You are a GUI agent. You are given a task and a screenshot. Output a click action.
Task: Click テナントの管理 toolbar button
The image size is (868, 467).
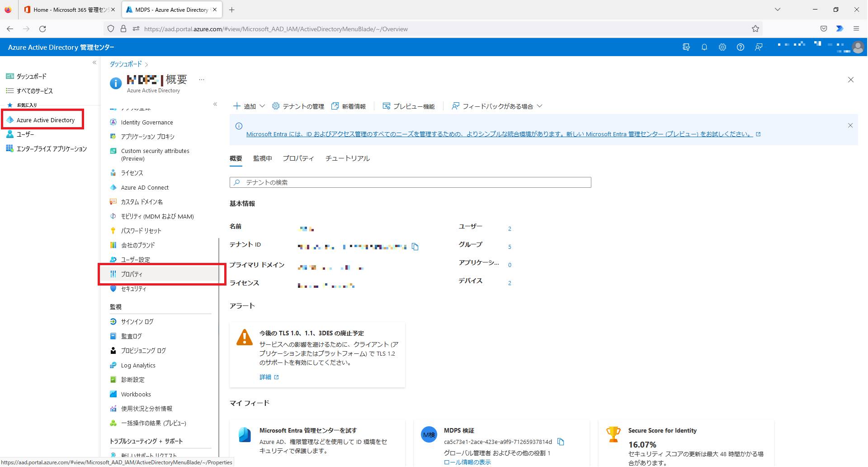point(298,106)
